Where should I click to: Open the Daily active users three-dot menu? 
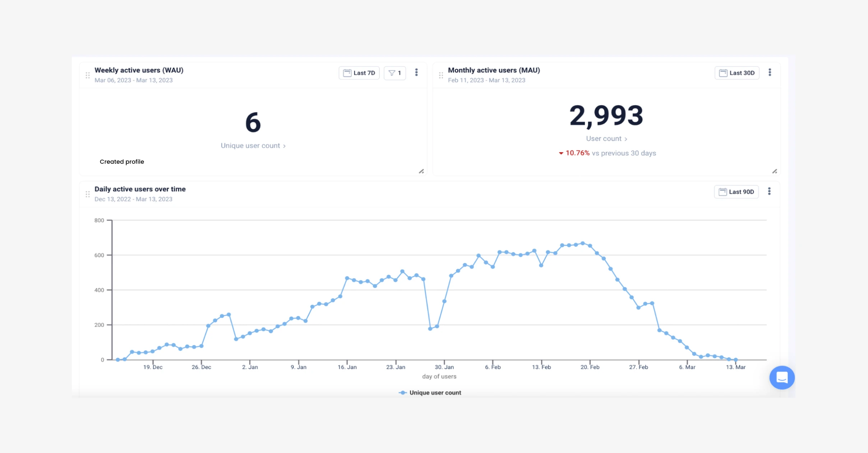769,191
